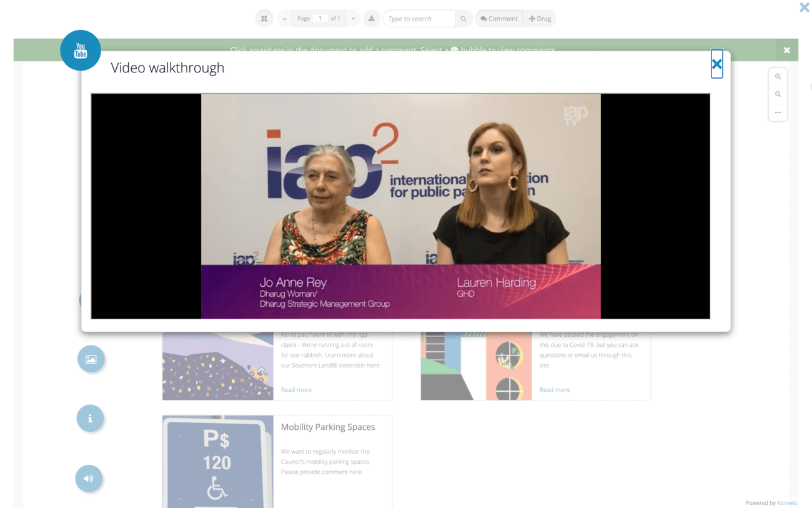The image size is (812, 508).
Task: Click the search magnifier icon
Action: click(x=463, y=19)
